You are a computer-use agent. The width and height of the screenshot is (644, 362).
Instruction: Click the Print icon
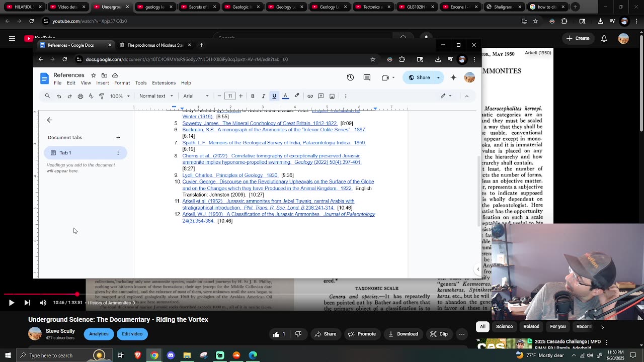coord(80,96)
